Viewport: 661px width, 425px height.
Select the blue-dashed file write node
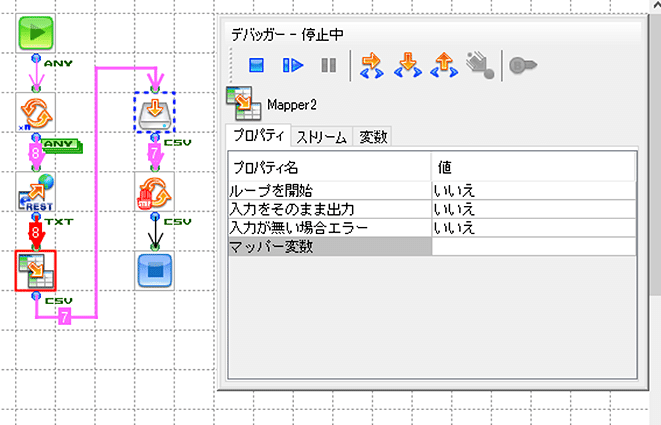[x=155, y=112]
